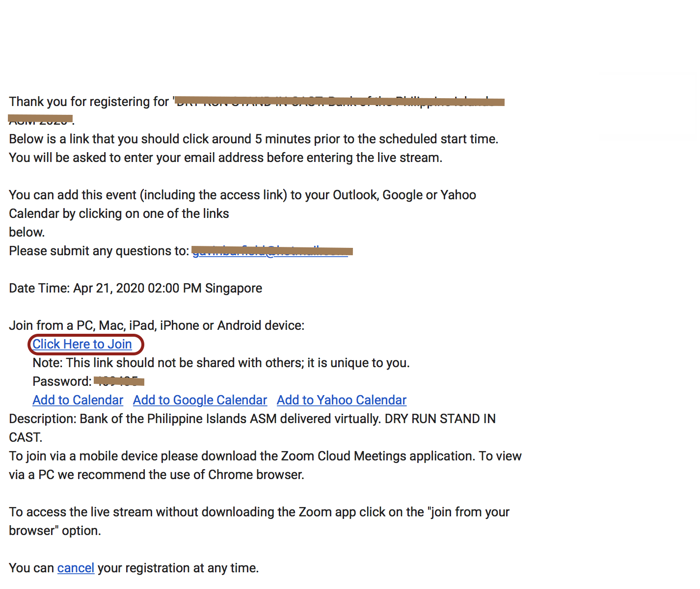The height and width of the screenshot is (589, 700).
Task: Click the "Description: Bank of the Philippine Islands" line
Action: [252, 428]
